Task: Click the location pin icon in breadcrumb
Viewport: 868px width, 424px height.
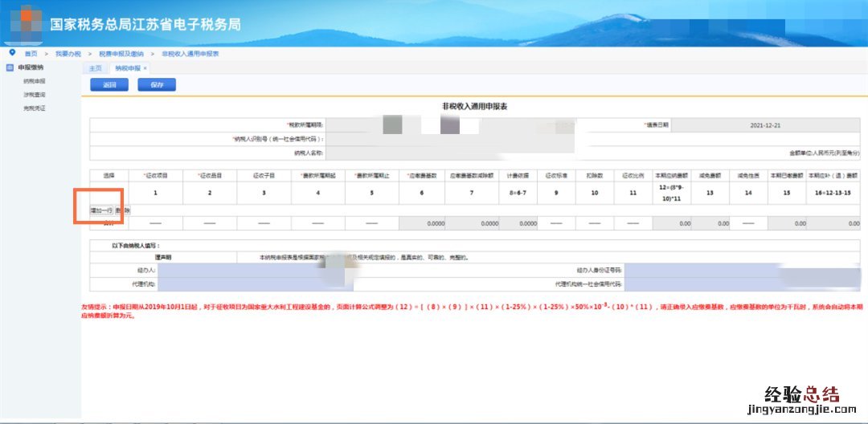Action: [12, 52]
